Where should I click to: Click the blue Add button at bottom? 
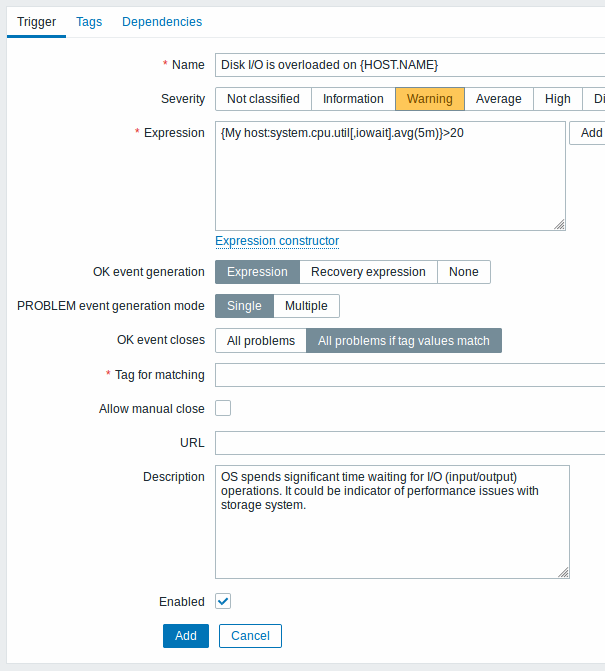[x=186, y=636]
